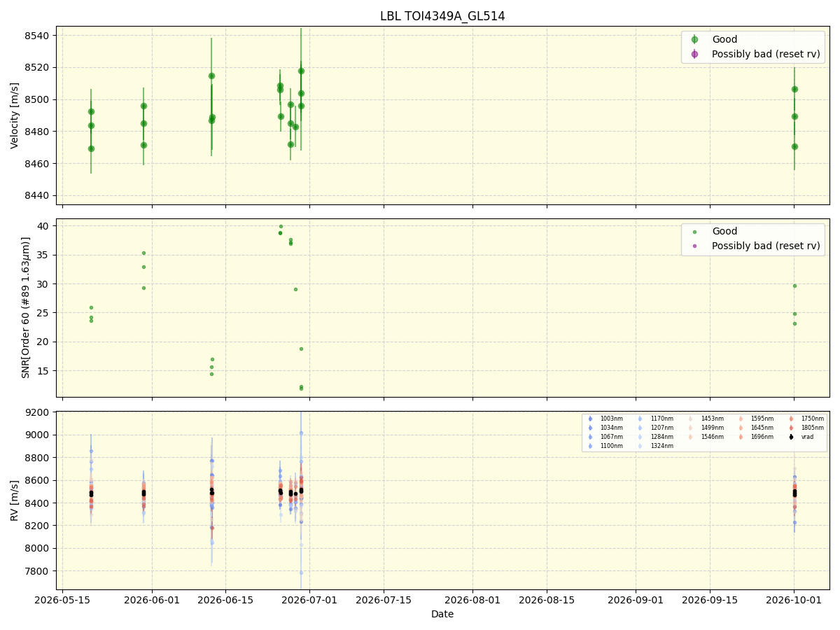Click the 2026-09-15 date tick label
Screen dimensions: 840x630
tap(710, 600)
